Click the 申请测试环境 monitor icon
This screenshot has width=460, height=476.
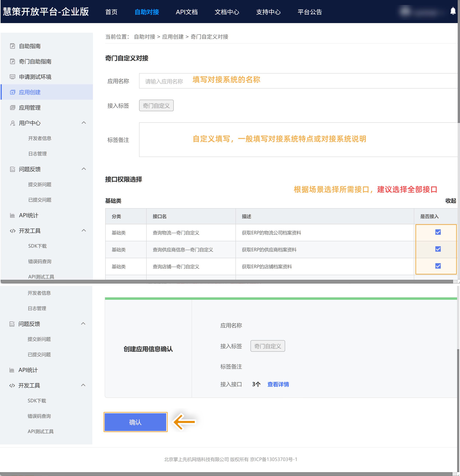13,77
